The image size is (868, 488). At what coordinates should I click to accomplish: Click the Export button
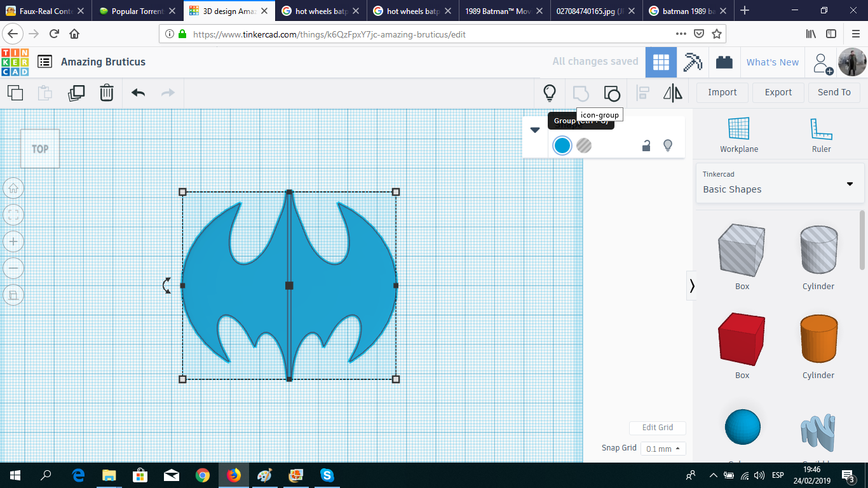(778, 93)
